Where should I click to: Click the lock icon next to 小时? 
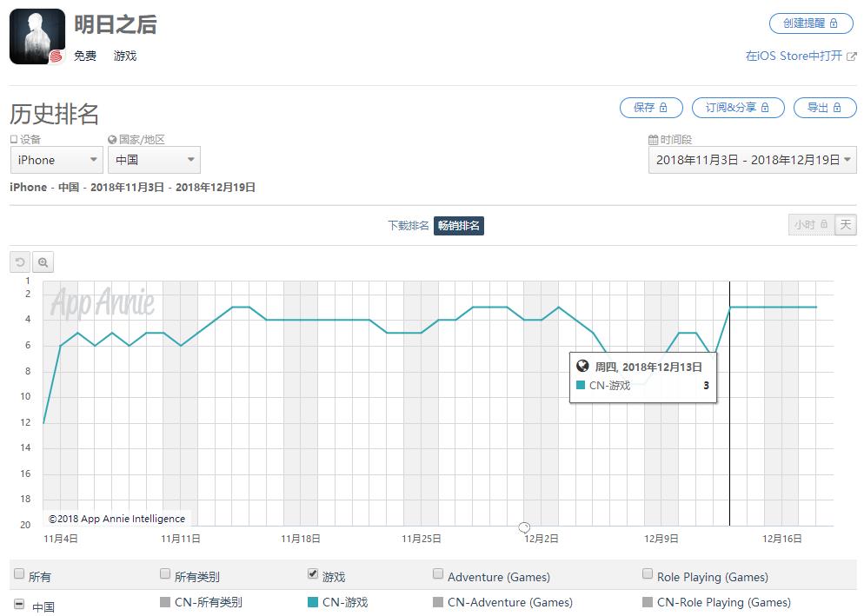tap(824, 224)
